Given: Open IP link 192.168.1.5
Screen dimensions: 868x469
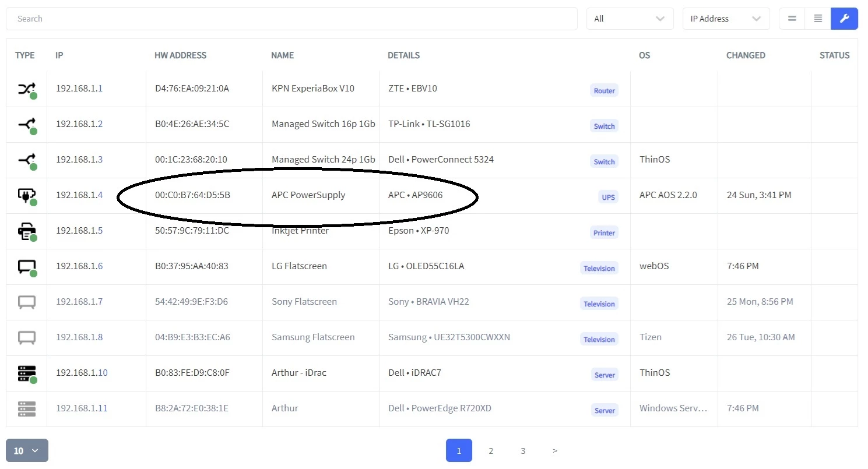Looking at the screenshot, I should [79, 231].
